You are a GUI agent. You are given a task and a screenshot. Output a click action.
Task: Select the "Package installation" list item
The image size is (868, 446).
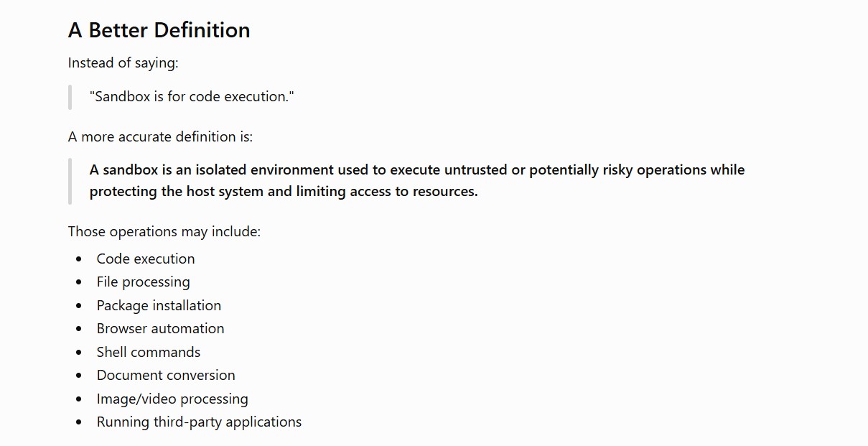159,306
